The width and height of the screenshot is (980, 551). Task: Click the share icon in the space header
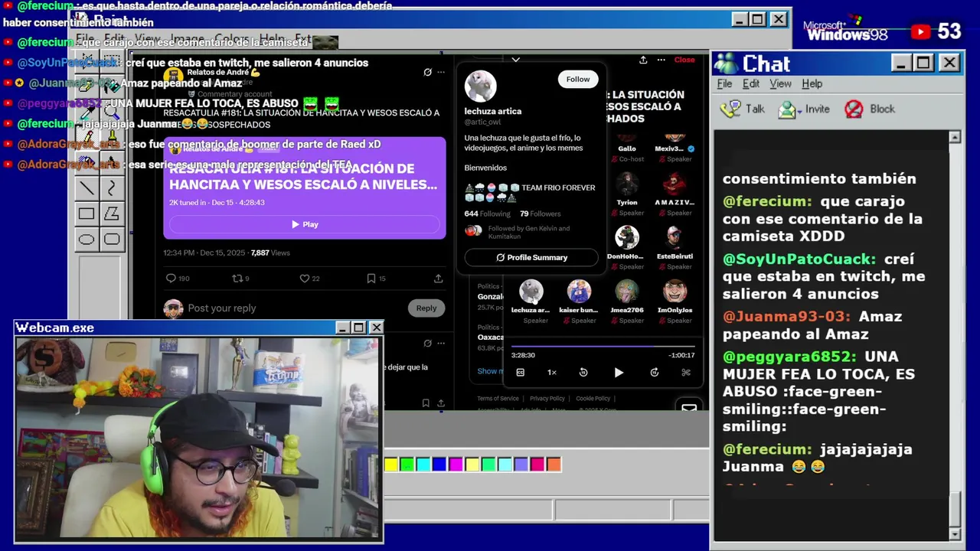(x=643, y=60)
